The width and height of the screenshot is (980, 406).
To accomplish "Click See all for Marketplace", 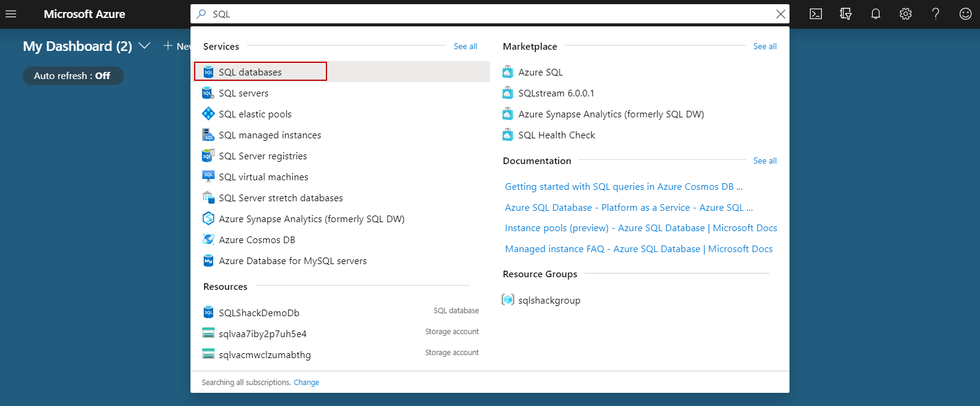I will click(x=765, y=47).
